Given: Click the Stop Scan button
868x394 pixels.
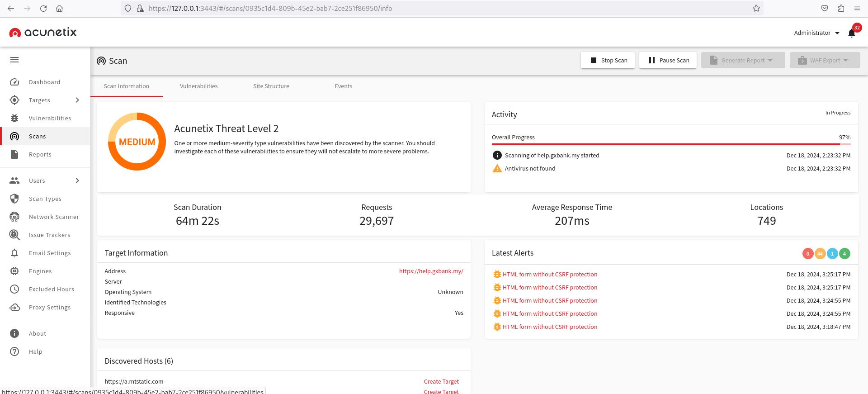Looking at the screenshot, I should point(608,60).
